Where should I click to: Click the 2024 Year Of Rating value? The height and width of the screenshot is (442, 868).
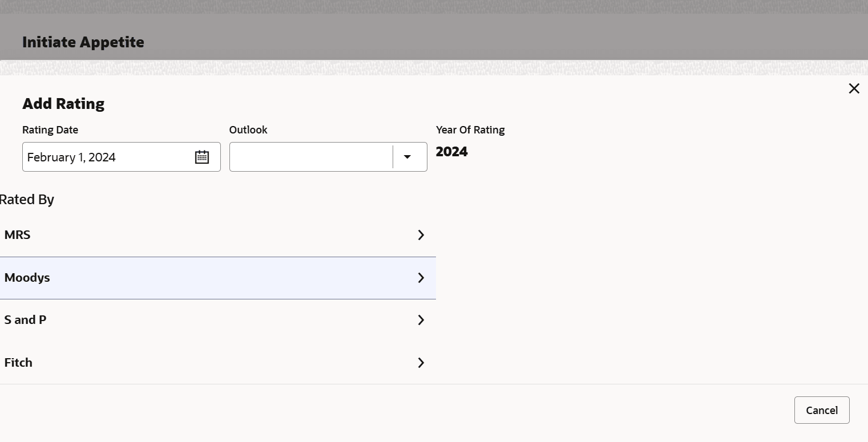pos(452,152)
